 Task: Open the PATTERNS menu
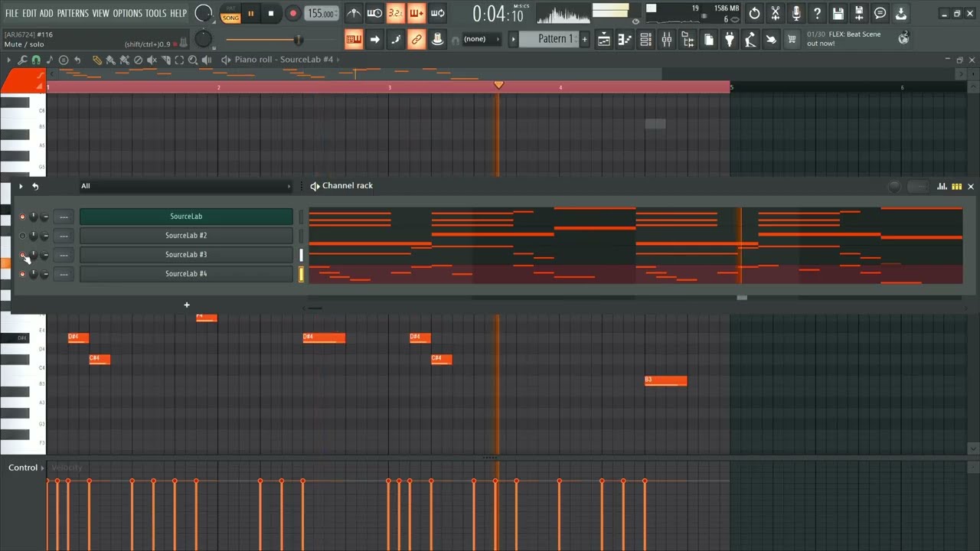pyautogui.click(x=73, y=13)
